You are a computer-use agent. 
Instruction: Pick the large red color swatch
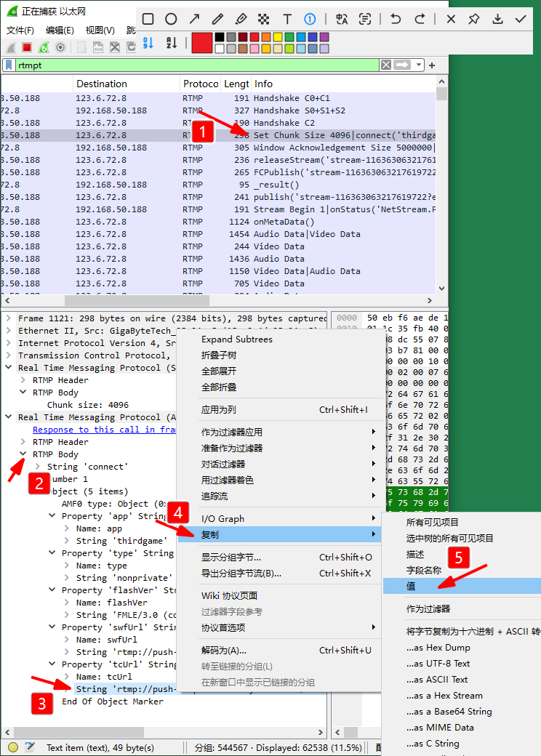coord(201,43)
